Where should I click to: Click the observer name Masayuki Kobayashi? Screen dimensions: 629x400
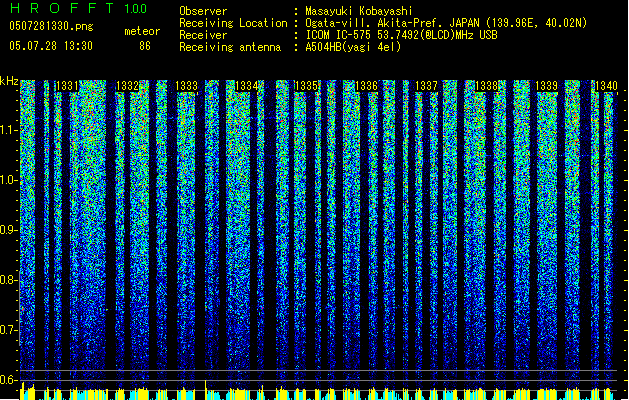[x=359, y=11]
